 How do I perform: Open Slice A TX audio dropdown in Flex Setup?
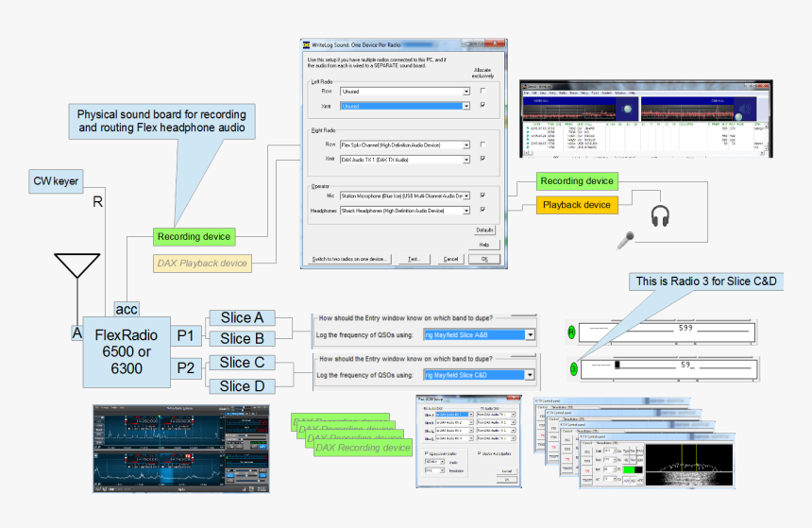[514, 415]
